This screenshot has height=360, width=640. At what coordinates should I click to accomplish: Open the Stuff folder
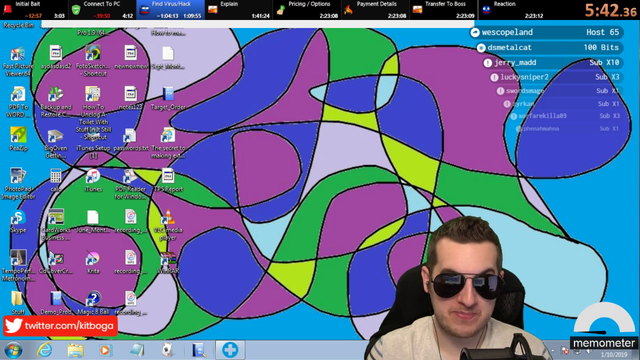(18, 302)
